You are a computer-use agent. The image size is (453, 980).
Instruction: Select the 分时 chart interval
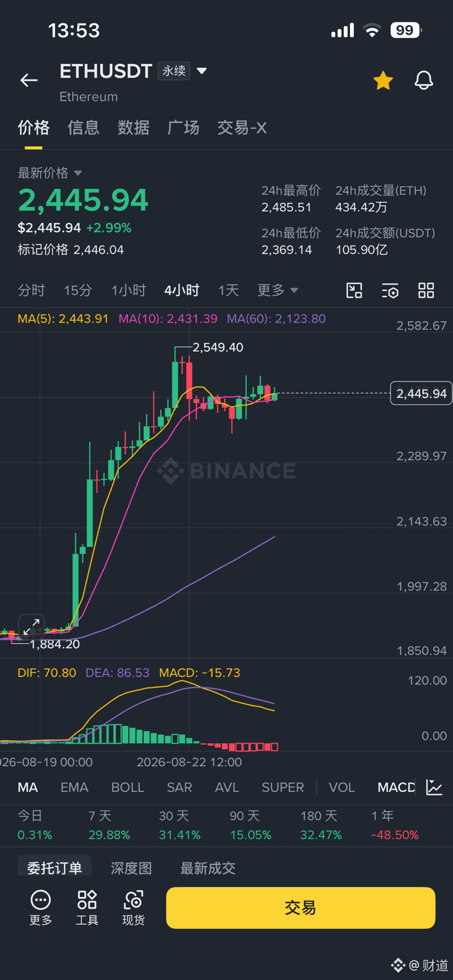pyautogui.click(x=31, y=290)
